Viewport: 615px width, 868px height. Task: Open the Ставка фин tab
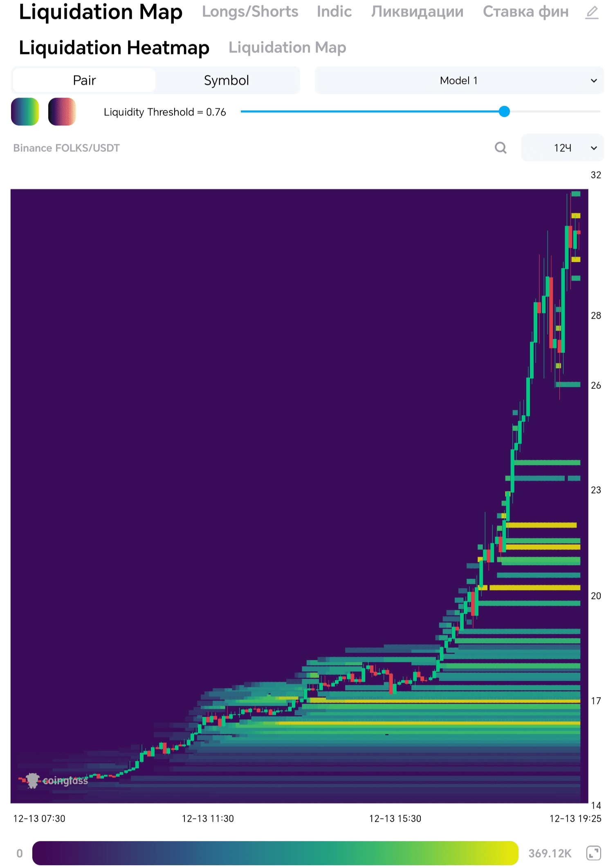(x=526, y=11)
